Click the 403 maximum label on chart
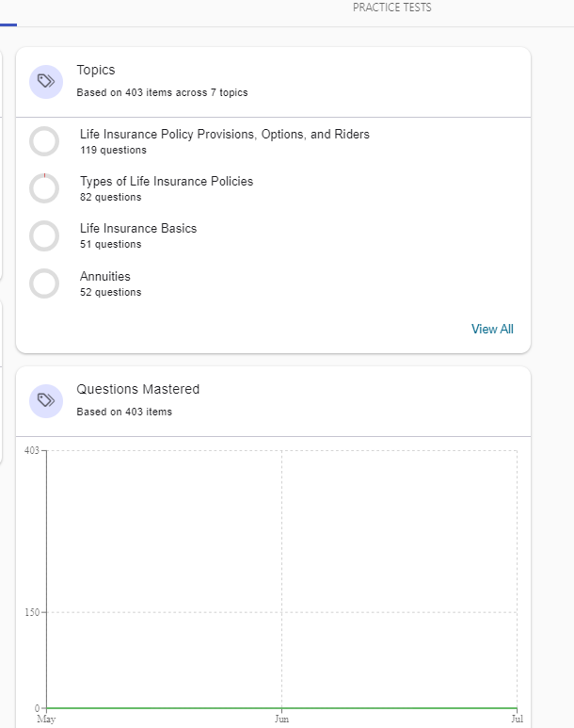This screenshot has width=574, height=728. (31, 450)
